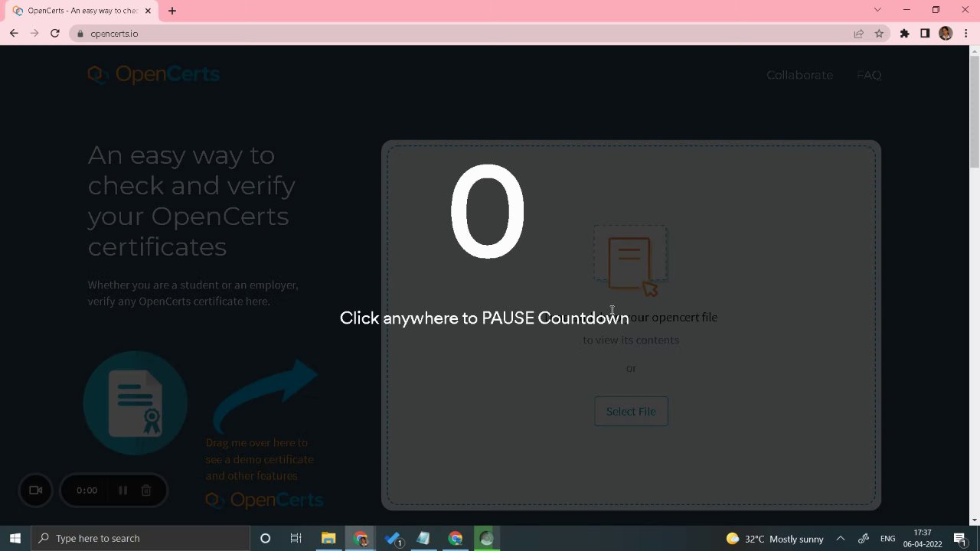Close the OpenCerts browser tab
This screenshot has height=551, width=980.
tap(148, 11)
